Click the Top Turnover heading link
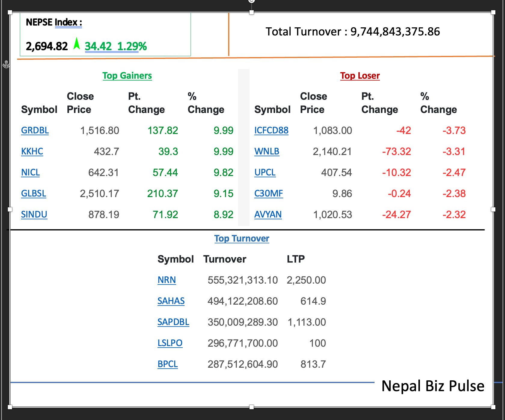505x420 pixels. [x=242, y=239]
